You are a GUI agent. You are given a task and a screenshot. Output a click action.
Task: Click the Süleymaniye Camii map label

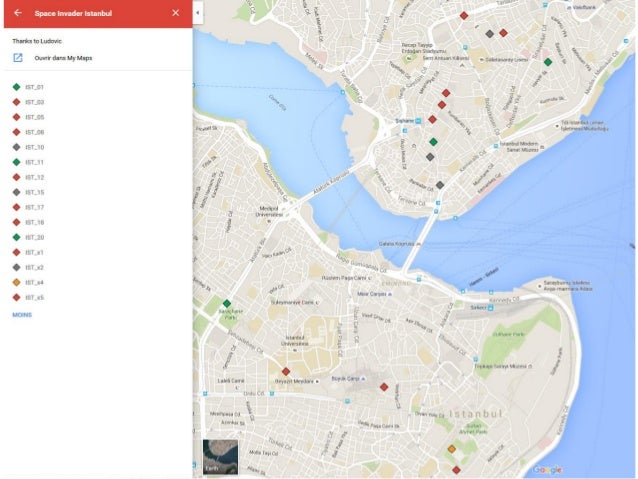293,302
